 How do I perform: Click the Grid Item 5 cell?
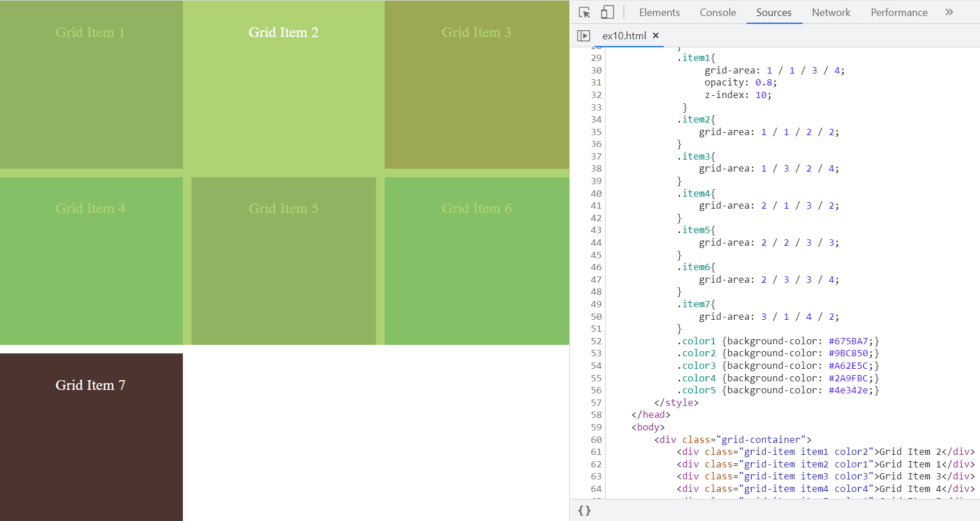click(283, 260)
